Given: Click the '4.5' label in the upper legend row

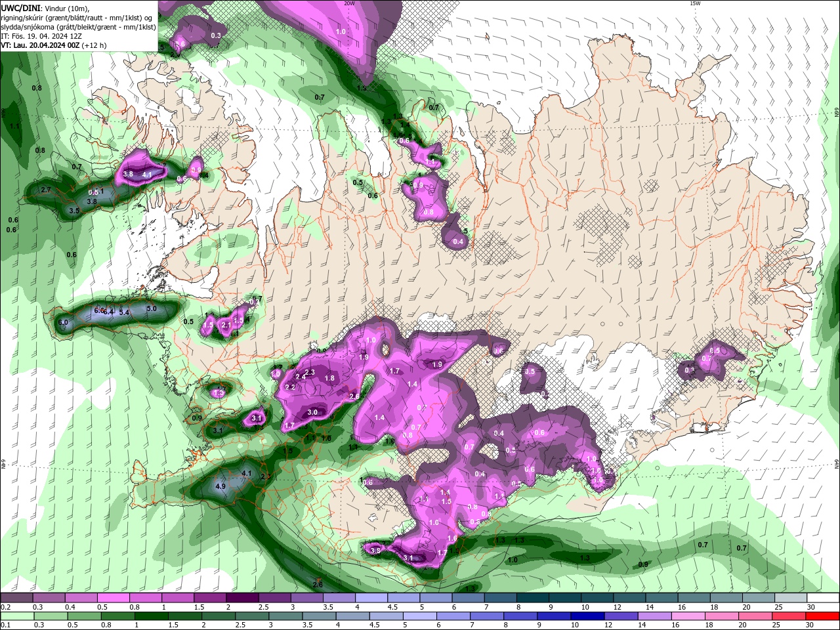Looking at the screenshot, I should (x=393, y=607).
